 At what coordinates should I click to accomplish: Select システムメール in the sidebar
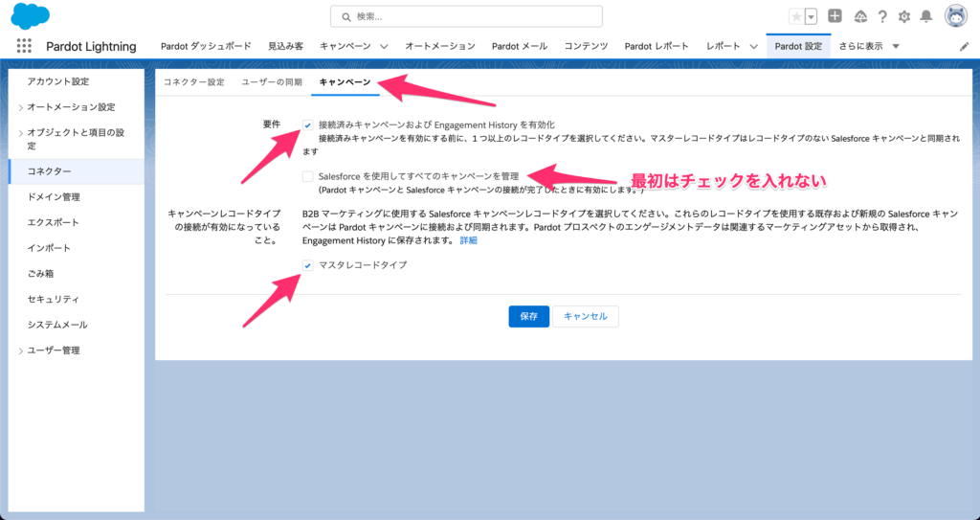pos(57,325)
